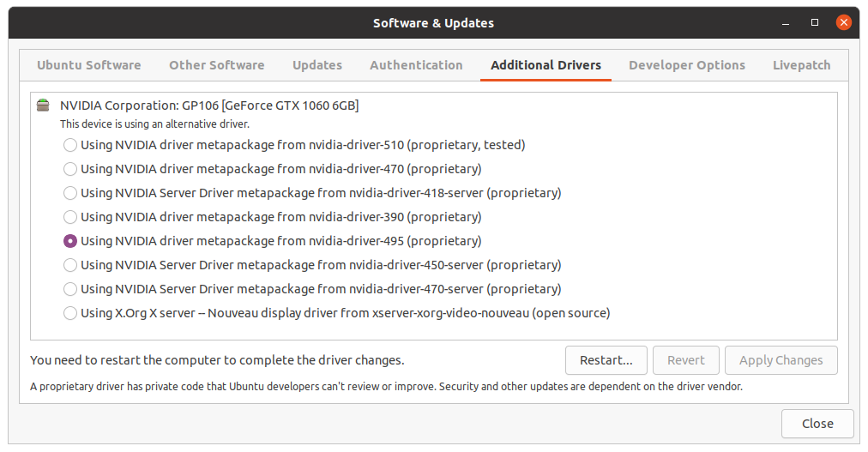Click the Restart... button
The image size is (868, 452).
click(606, 360)
